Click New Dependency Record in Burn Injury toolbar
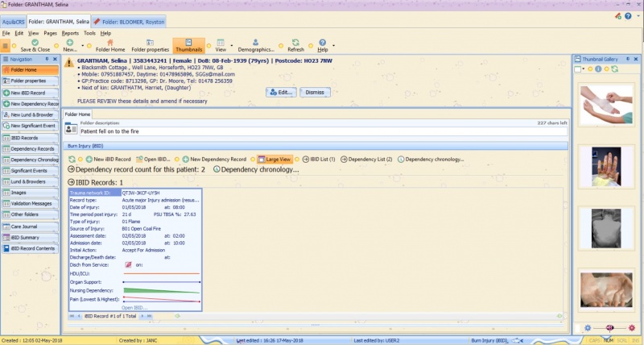This screenshot has height=345, width=644. point(214,160)
